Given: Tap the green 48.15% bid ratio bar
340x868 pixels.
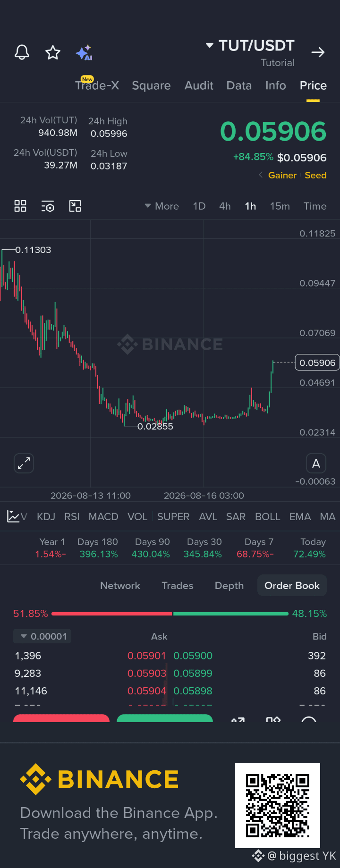Looking at the screenshot, I should [231, 614].
